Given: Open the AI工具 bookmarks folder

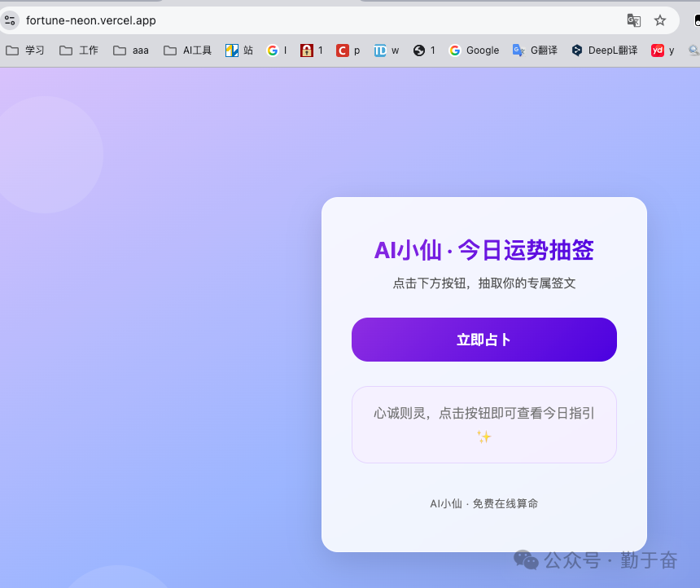Looking at the screenshot, I should pyautogui.click(x=187, y=50).
